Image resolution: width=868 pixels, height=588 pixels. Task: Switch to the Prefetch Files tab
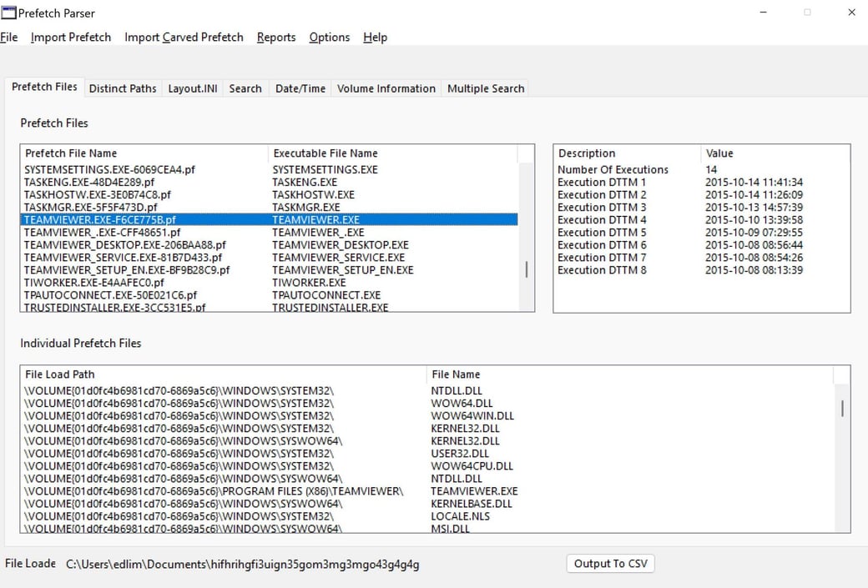[44, 87]
